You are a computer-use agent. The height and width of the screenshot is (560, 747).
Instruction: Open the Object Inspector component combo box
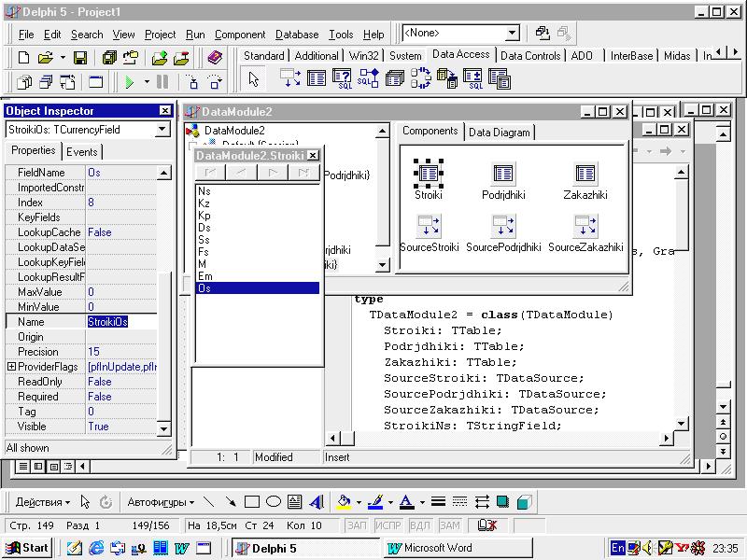click(162, 130)
